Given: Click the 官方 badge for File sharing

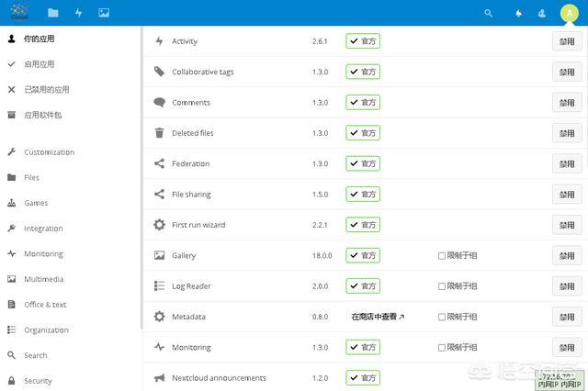Looking at the screenshot, I should click(x=363, y=194).
